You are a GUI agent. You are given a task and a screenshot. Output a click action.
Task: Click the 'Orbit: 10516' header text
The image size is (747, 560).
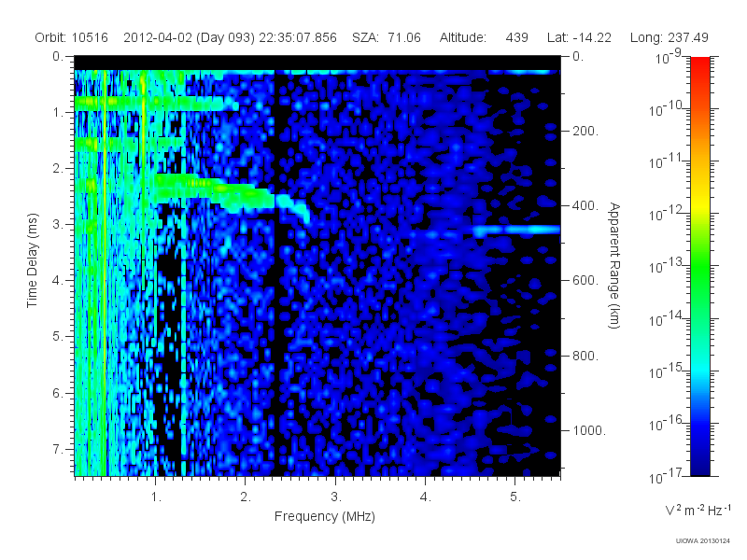click(x=72, y=37)
